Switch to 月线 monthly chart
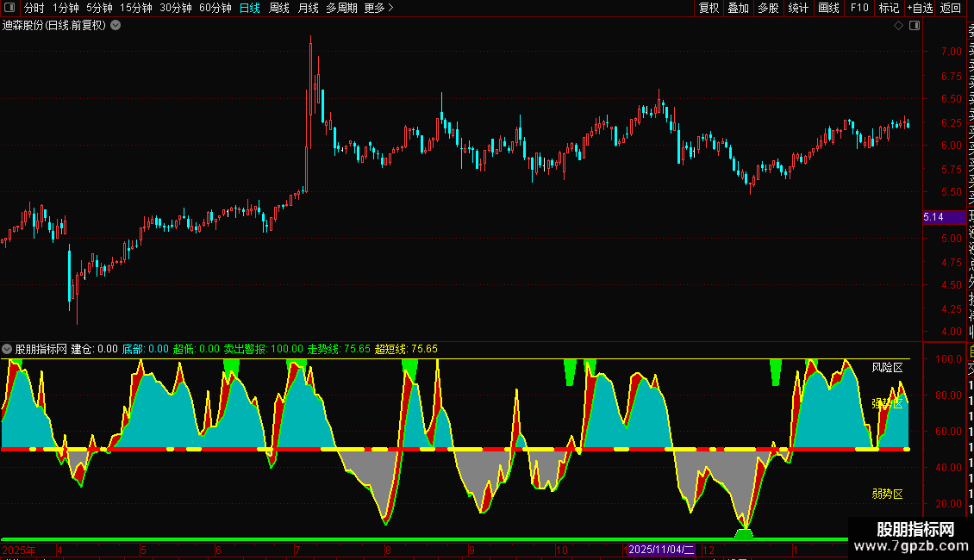Image resolution: width=974 pixels, height=560 pixels. coord(308,8)
